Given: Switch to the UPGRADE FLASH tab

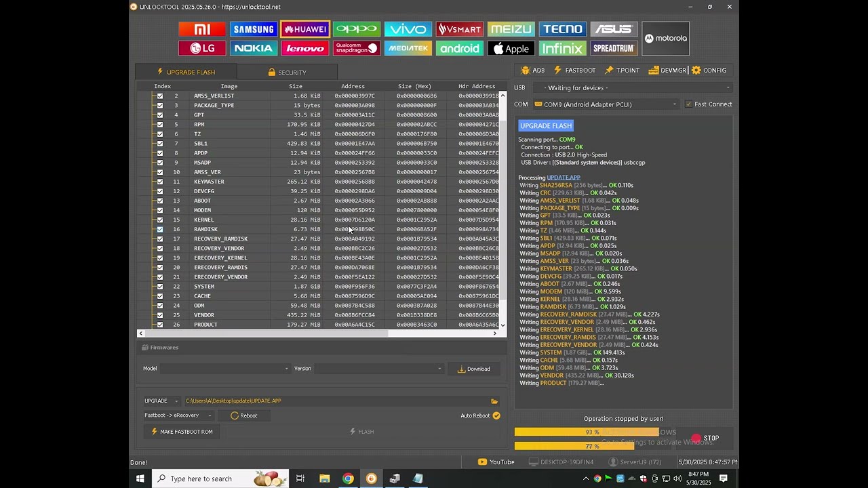Looking at the screenshot, I should pos(186,72).
